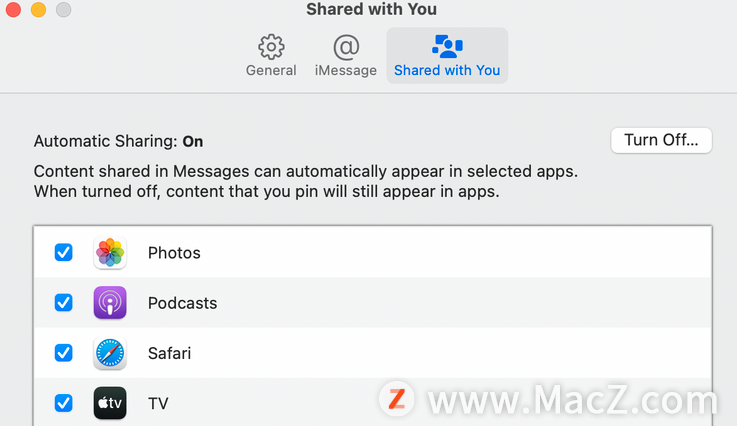Click the orange Z MacZ logo
The image size is (737, 426).
pos(397,399)
